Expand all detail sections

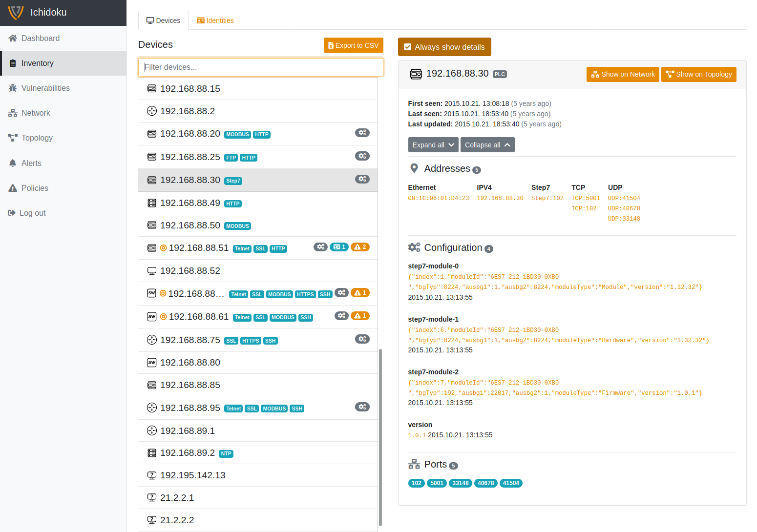433,145
